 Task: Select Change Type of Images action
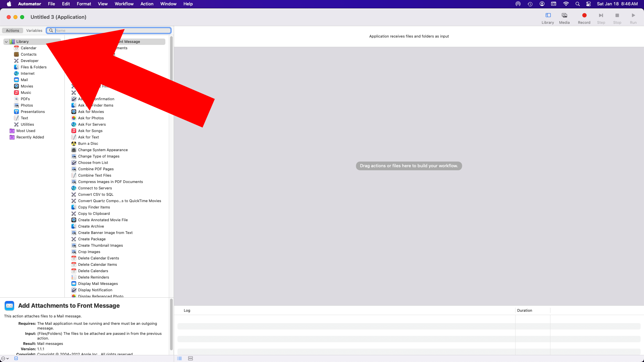(x=99, y=156)
